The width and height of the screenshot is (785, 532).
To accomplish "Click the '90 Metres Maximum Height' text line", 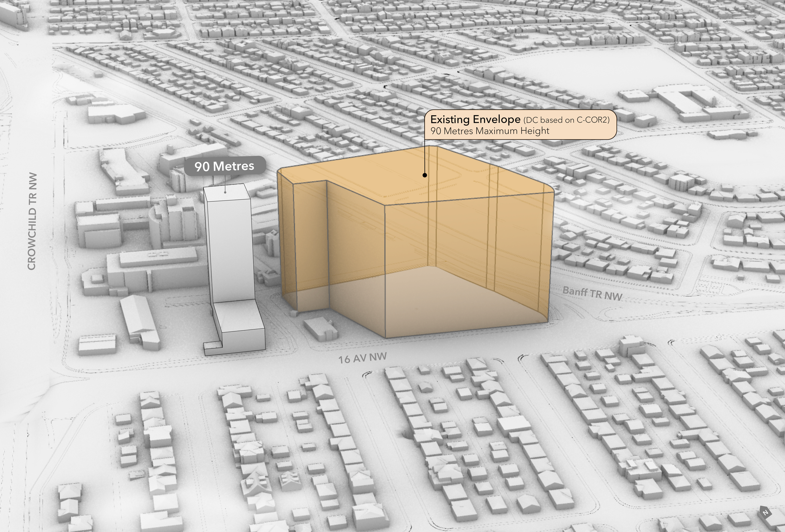I will click(490, 131).
